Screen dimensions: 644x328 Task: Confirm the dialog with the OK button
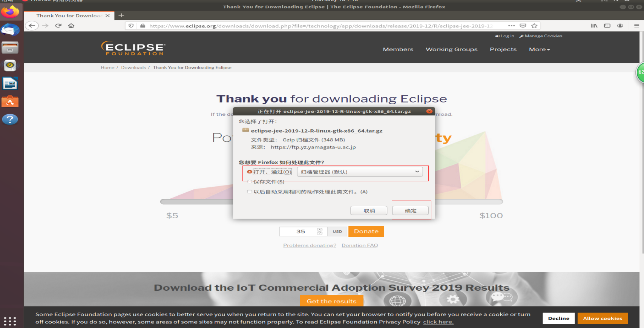click(411, 211)
